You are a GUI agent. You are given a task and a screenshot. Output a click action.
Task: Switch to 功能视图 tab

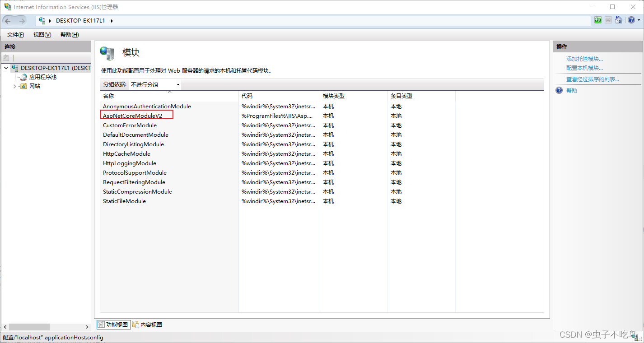pyautogui.click(x=113, y=325)
